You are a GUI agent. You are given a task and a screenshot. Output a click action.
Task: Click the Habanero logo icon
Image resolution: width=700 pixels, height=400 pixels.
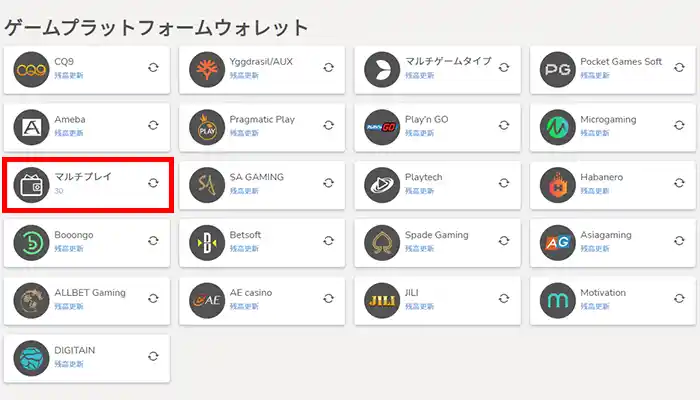point(557,185)
